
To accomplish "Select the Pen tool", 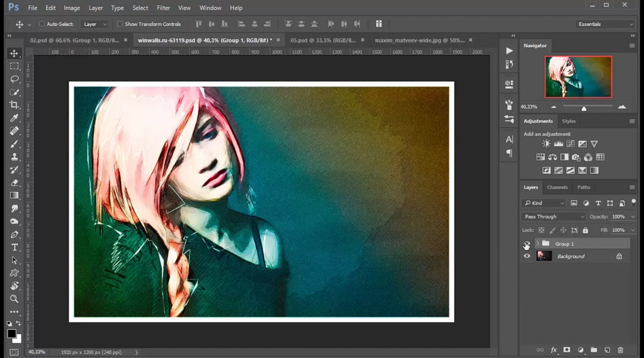I will tap(14, 235).
